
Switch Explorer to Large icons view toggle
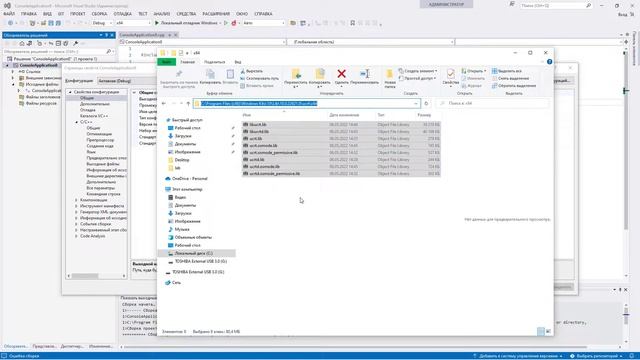[548, 331]
